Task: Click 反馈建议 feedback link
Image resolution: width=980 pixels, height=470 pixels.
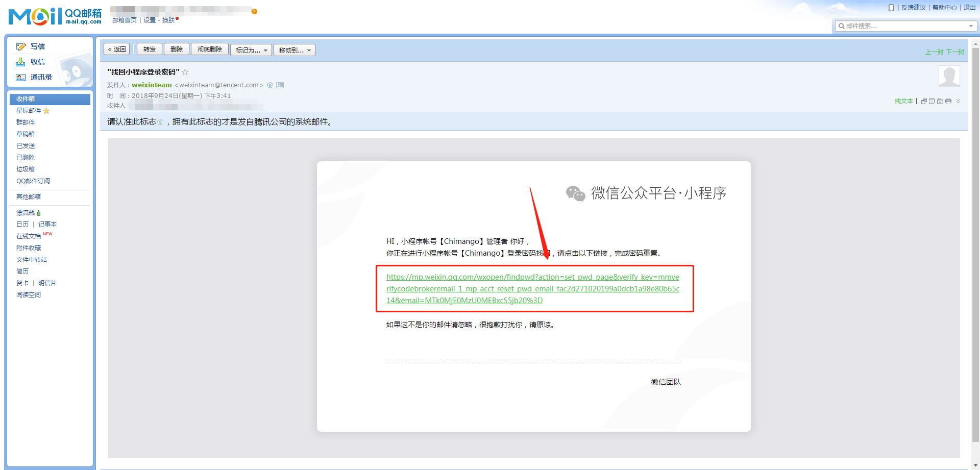Action: pyautogui.click(x=914, y=8)
